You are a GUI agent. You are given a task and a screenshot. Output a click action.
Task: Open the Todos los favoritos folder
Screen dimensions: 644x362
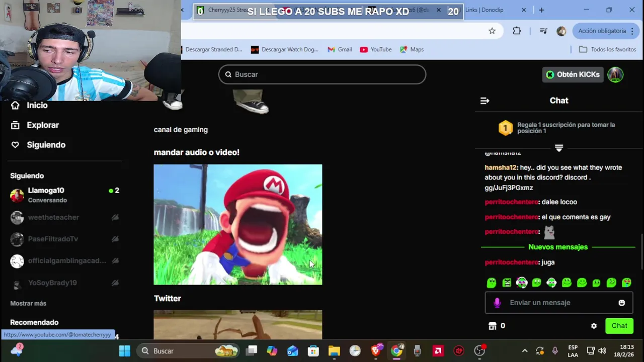tap(608, 49)
